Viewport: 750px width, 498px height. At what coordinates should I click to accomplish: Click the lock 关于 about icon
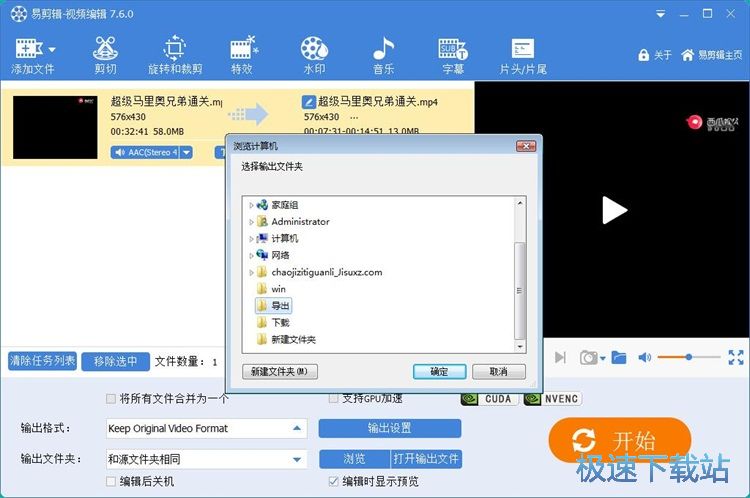(x=654, y=55)
